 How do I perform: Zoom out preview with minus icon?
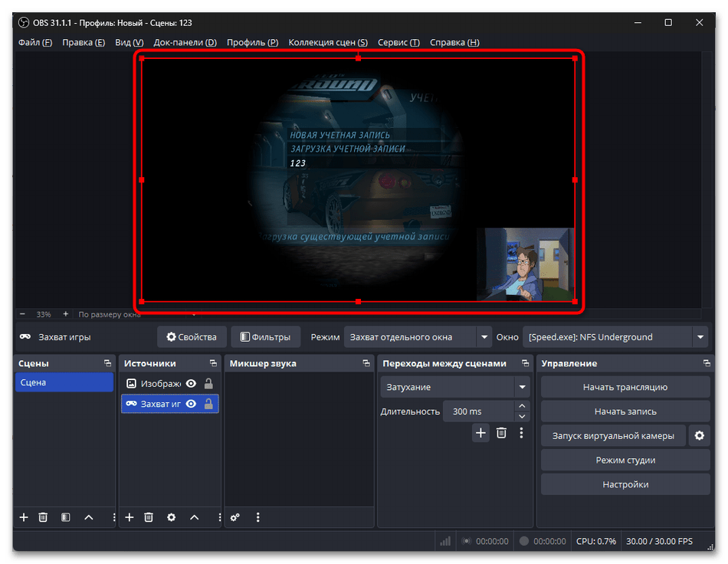[22, 314]
